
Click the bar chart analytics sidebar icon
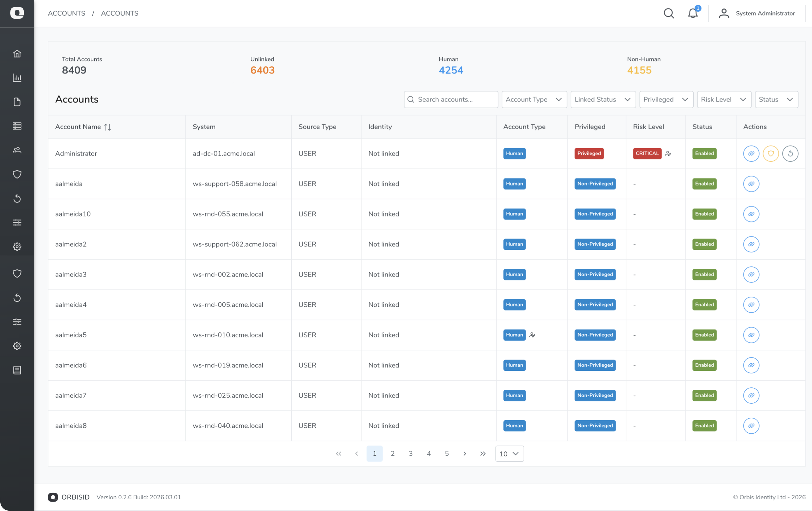17,78
